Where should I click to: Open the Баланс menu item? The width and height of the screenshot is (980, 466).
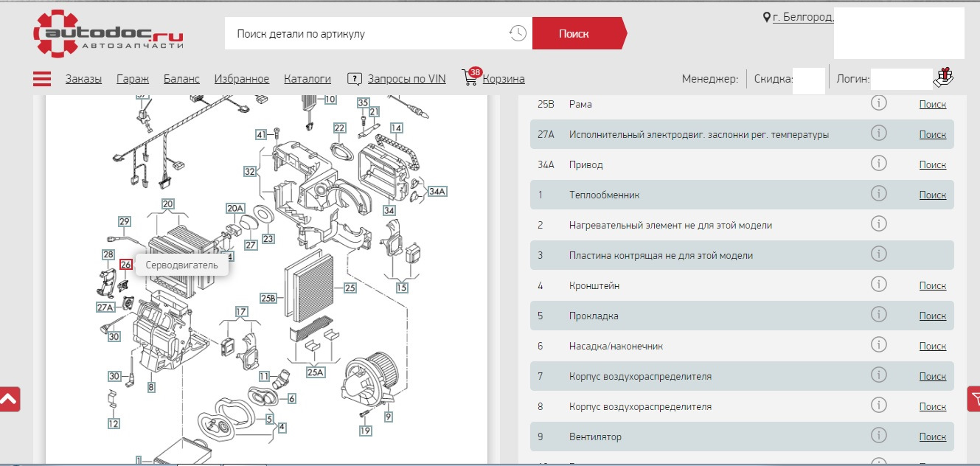pos(181,79)
